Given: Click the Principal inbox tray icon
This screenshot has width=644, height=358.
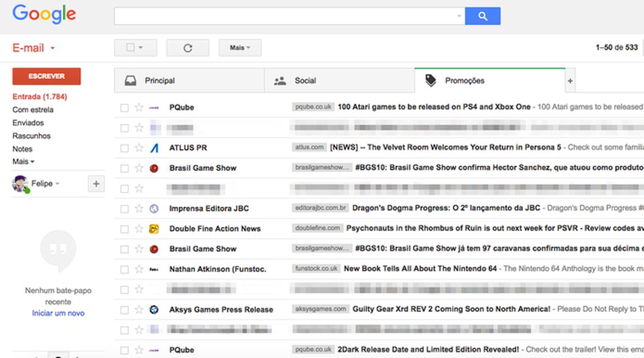Looking at the screenshot, I should click(x=131, y=81).
